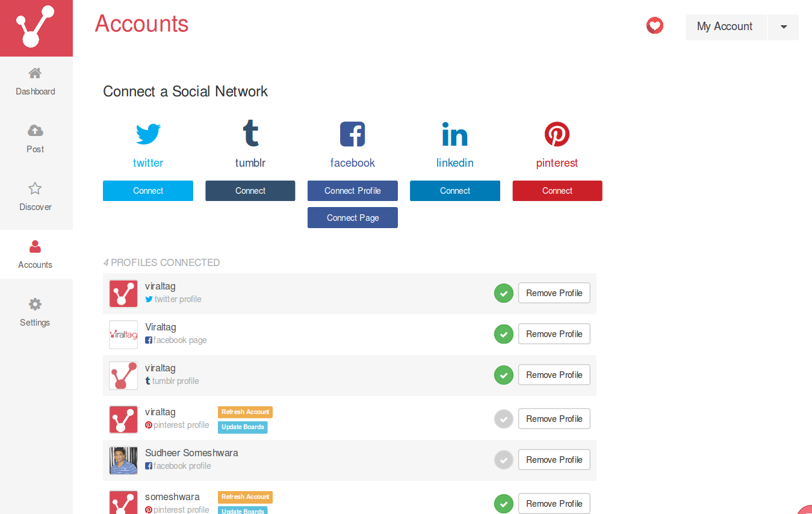Click the 'facebook page' subtitle text
The height and width of the screenshot is (514, 812).
click(x=180, y=340)
